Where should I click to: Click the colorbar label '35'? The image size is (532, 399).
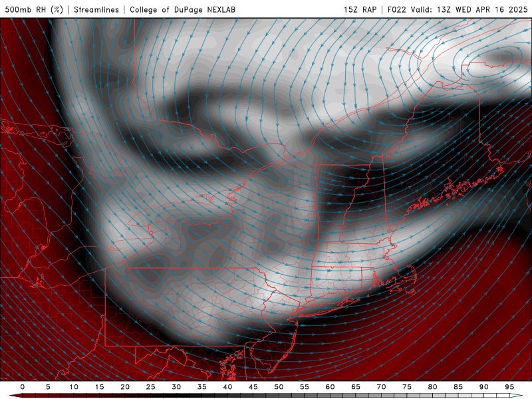click(202, 387)
